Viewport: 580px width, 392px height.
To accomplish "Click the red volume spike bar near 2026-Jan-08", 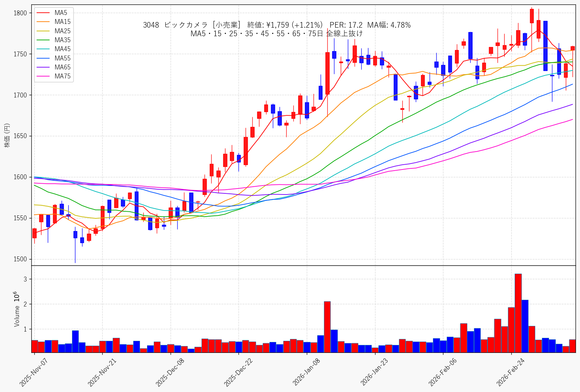I will [x=327, y=327].
